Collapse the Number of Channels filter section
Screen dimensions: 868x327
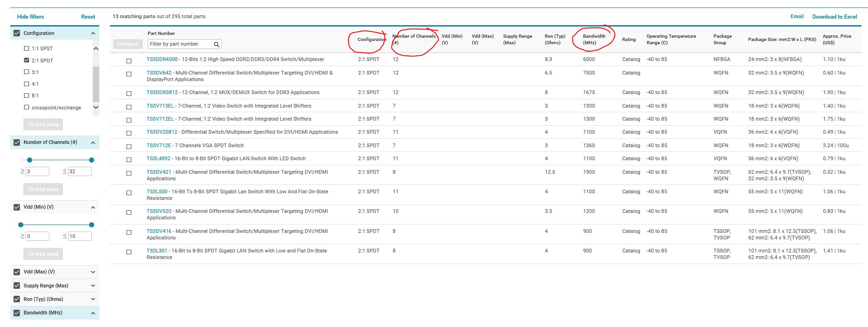click(x=93, y=143)
